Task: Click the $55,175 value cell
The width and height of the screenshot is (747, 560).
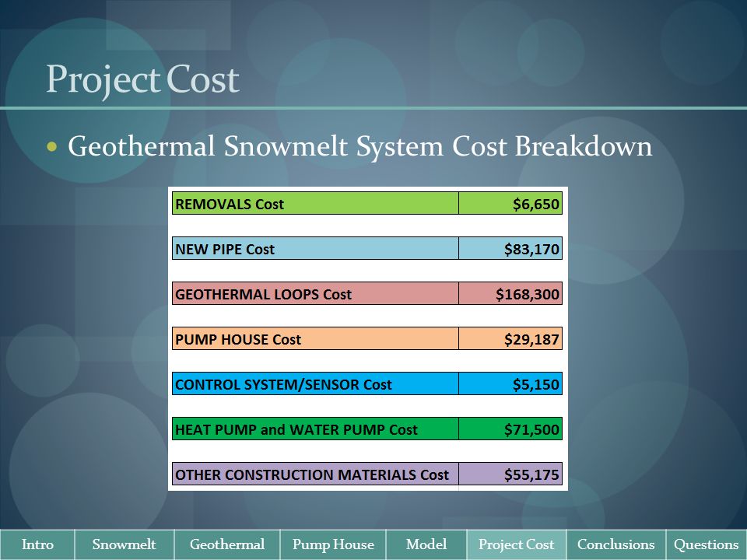Action: 510,474
